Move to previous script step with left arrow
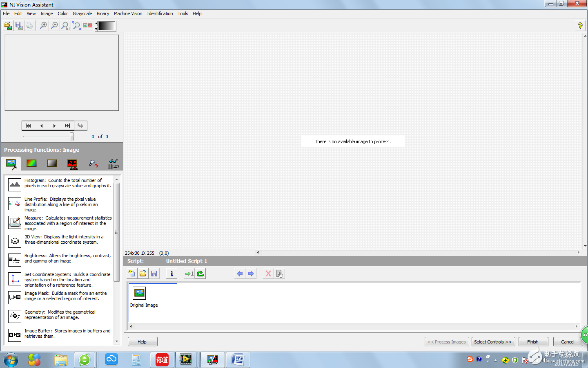The image size is (588, 368). coord(240,274)
